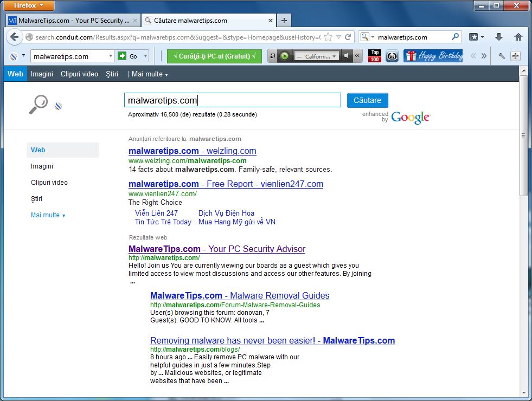Reload the page with the refresh icon

click(x=348, y=37)
